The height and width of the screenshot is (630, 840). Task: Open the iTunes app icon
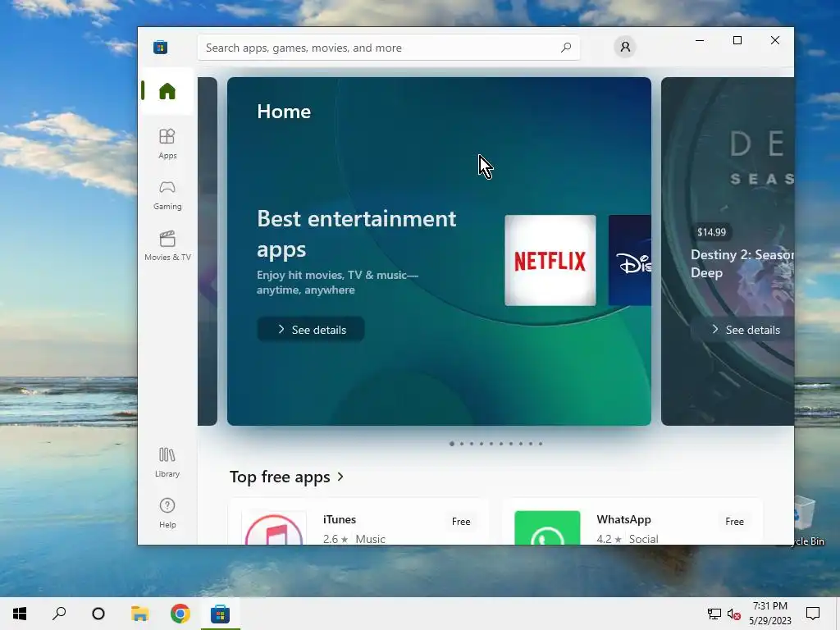tap(274, 528)
